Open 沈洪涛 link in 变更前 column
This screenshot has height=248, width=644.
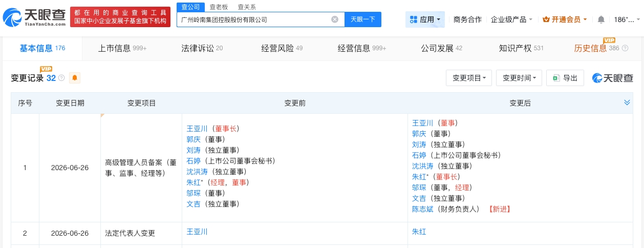tap(197, 172)
